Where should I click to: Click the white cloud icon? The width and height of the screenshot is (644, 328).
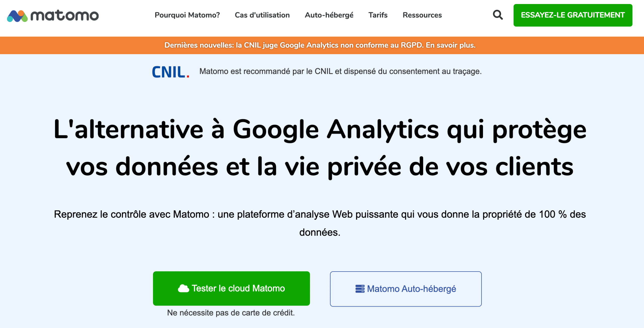183,288
